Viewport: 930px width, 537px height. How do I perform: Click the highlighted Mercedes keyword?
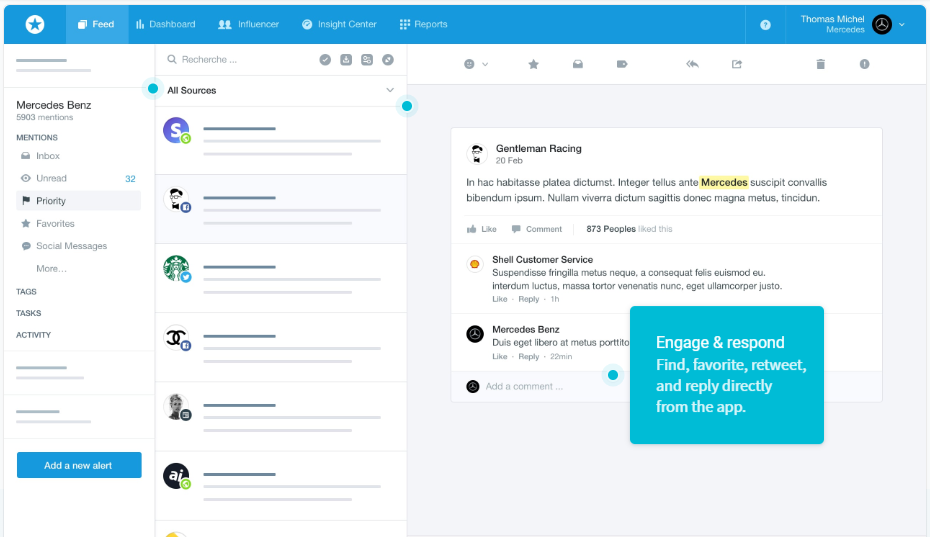[x=724, y=182]
